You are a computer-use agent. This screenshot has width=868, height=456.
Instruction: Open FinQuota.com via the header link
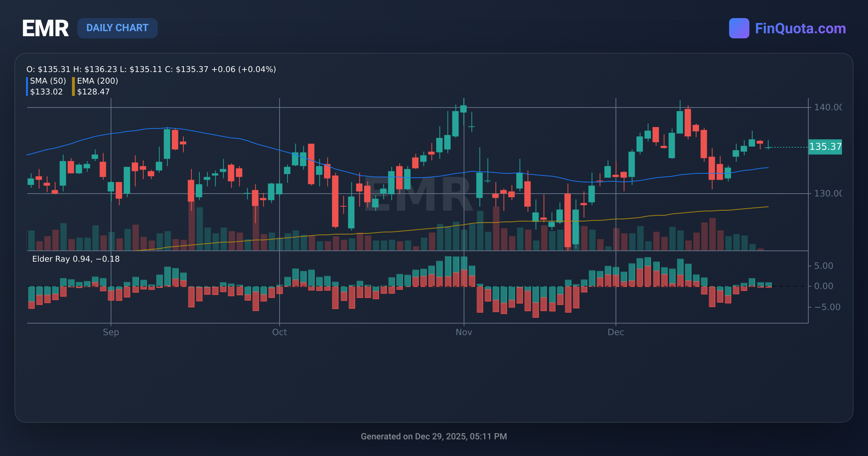click(802, 28)
